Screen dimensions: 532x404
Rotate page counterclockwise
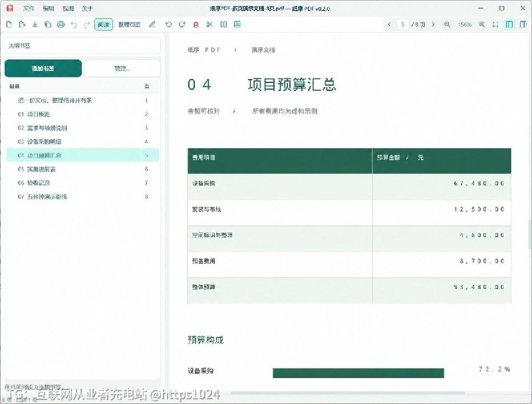168,25
